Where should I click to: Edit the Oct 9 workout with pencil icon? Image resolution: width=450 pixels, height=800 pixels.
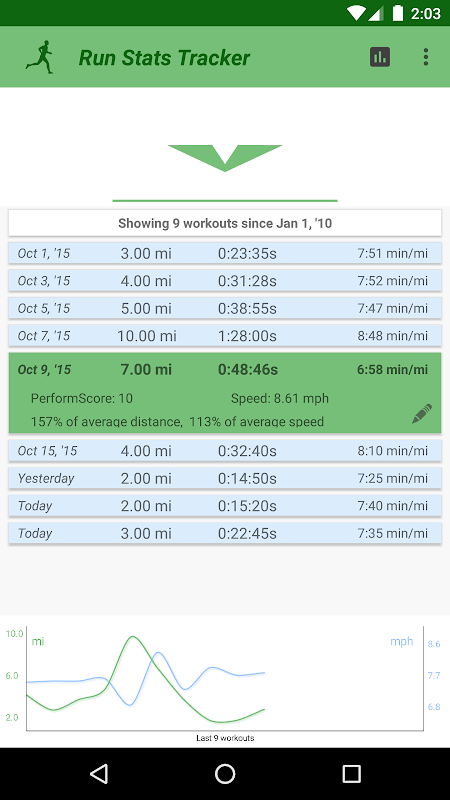pyautogui.click(x=421, y=413)
